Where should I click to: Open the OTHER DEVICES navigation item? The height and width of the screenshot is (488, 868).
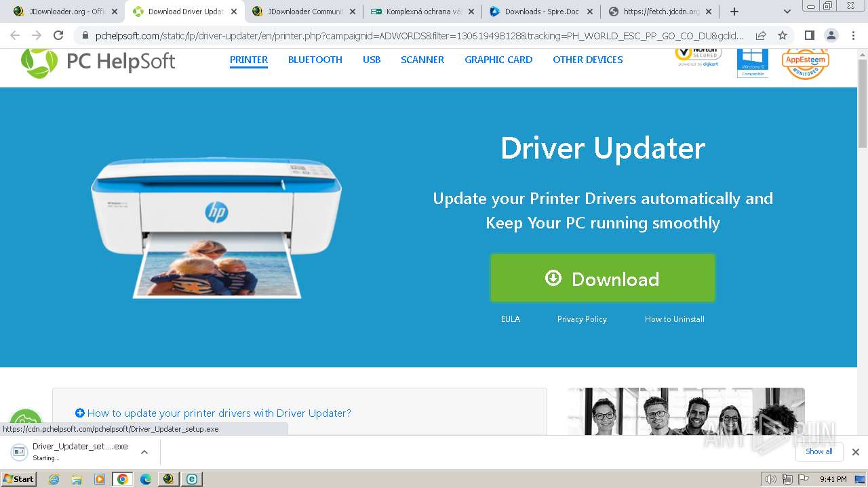588,60
